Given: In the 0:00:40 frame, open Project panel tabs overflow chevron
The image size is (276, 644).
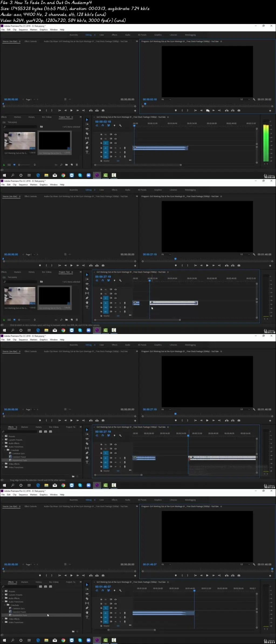Looking at the screenshot, I should [81, 117].
